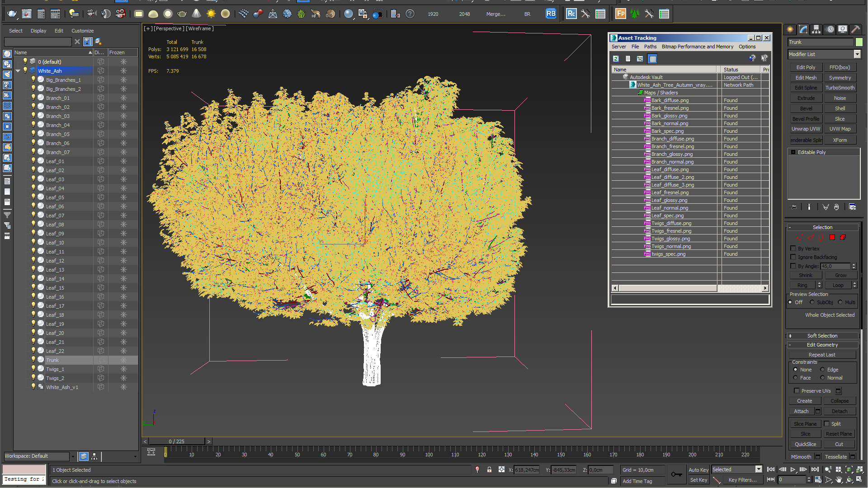The height and width of the screenshot is (488, 868).
Task: Click the lightbulb-with-keyboard toolbar icon
Action: [74, 14]
